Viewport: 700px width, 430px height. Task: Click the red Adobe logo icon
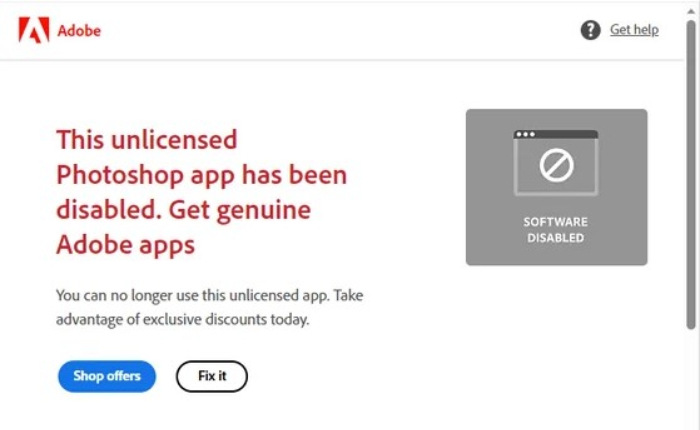[34, 31]
